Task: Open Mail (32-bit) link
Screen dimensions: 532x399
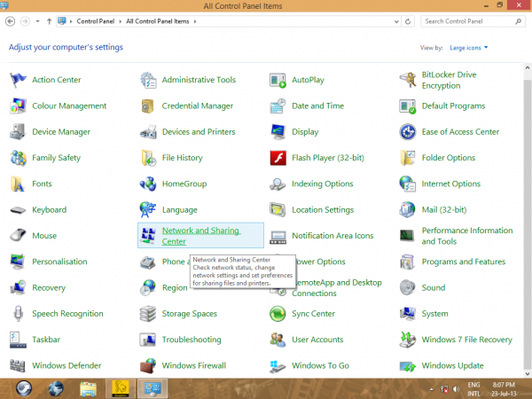Action: pos(444,210)
